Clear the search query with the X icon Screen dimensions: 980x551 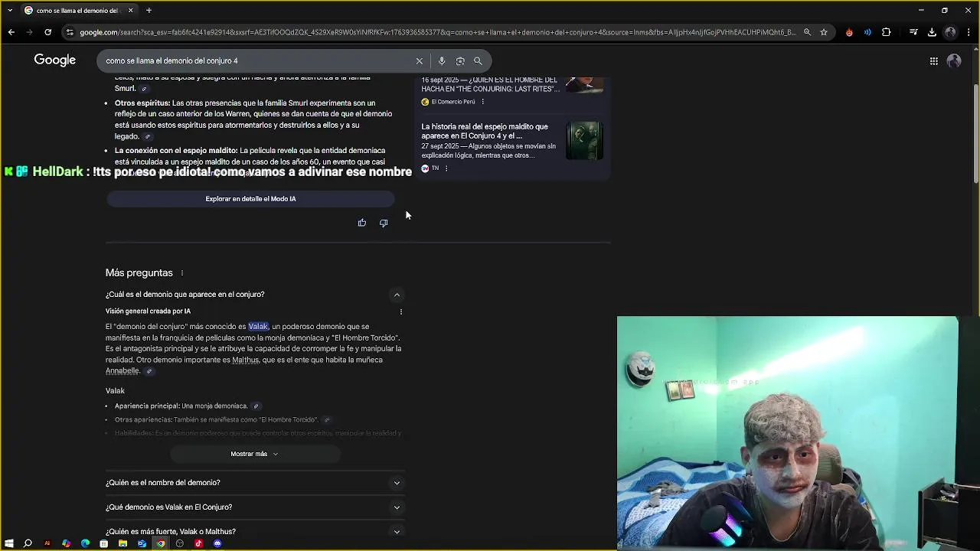click(419, 60)
